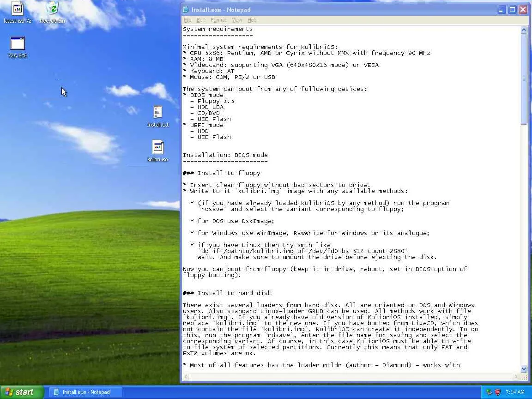Click the '- Floppy 3.5' line

(x=212, y=101)
